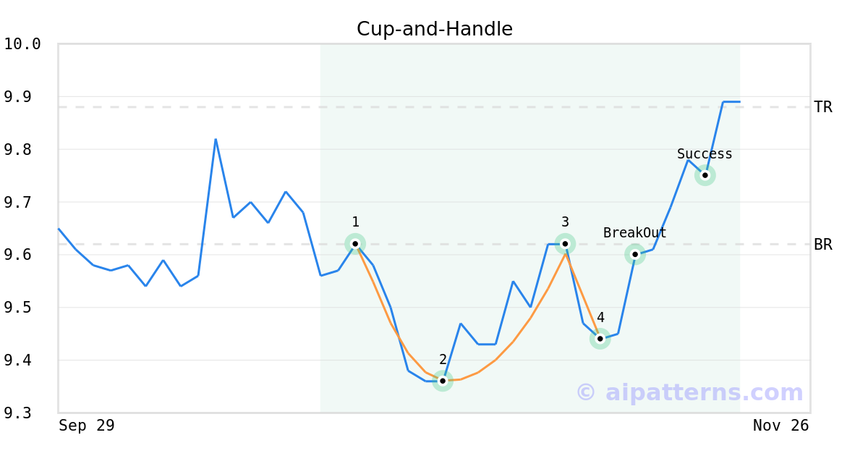Select the handle low point 4 marker

[x=600, y=339]
